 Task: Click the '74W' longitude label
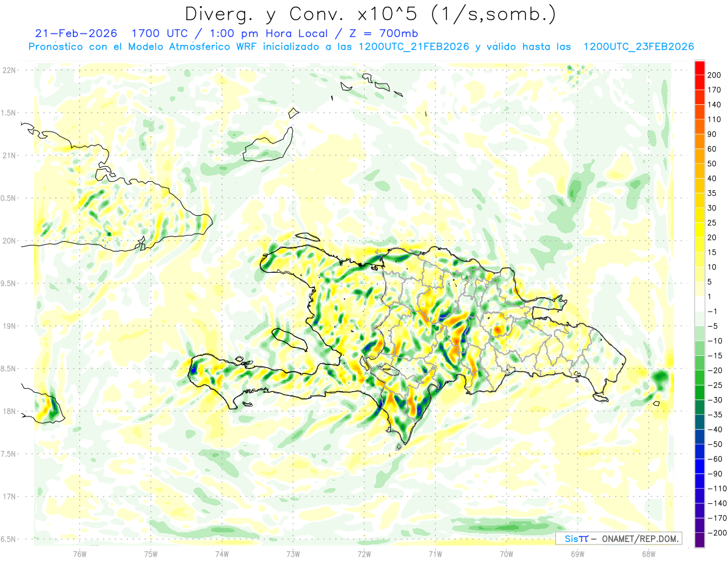[x=222, y=554]
